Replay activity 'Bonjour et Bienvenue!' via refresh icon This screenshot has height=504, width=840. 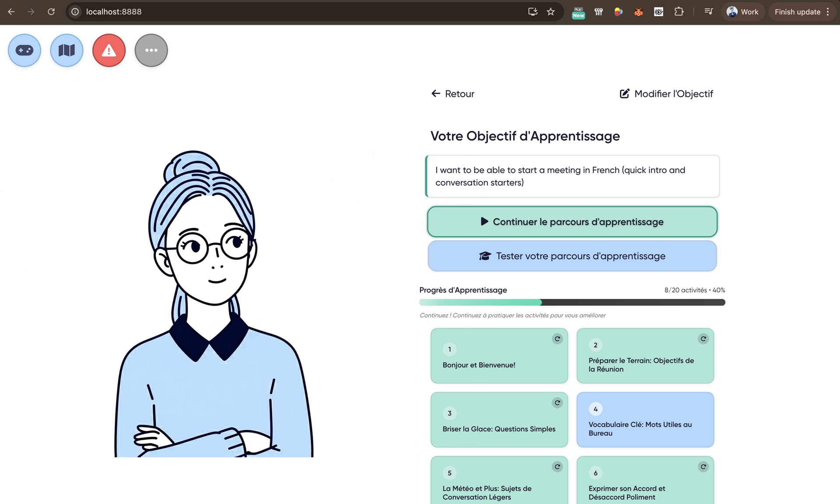[557, 338]
